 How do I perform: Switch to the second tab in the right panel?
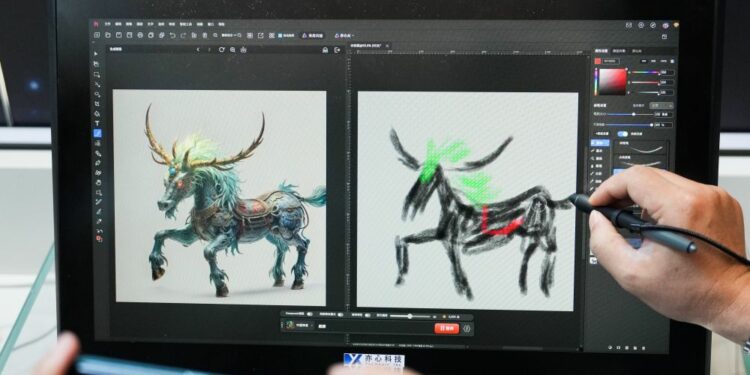point(619,50)
